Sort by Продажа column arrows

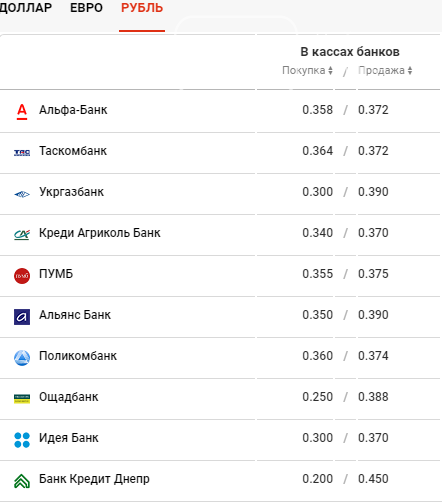coord(410,70)
